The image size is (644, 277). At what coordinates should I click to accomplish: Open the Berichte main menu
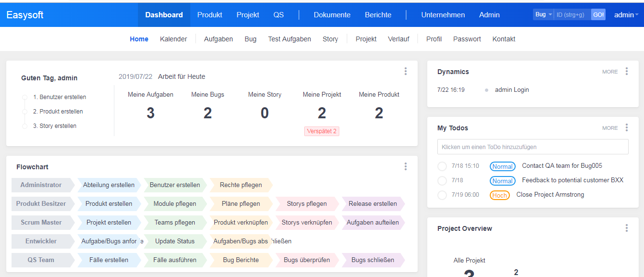[x=378, y=14]
